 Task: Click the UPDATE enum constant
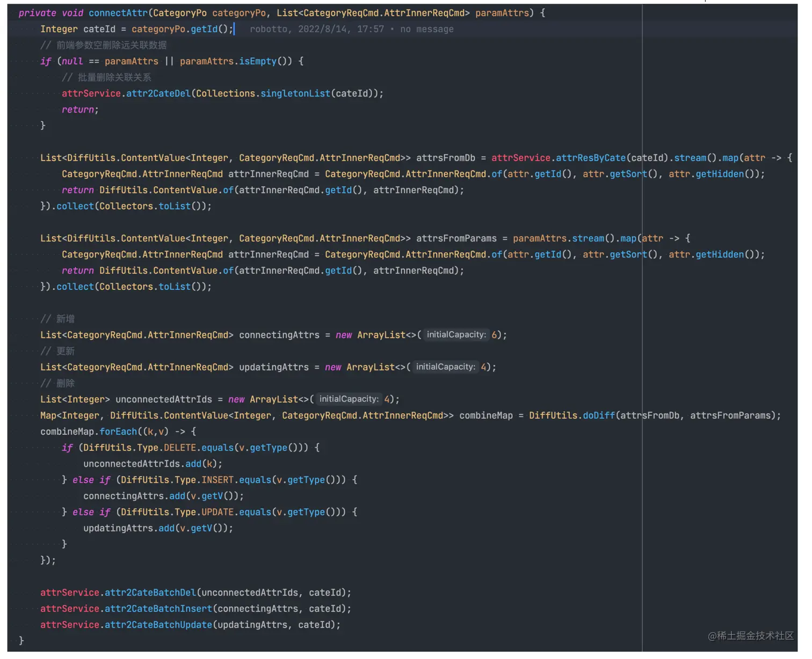[218, 512]
